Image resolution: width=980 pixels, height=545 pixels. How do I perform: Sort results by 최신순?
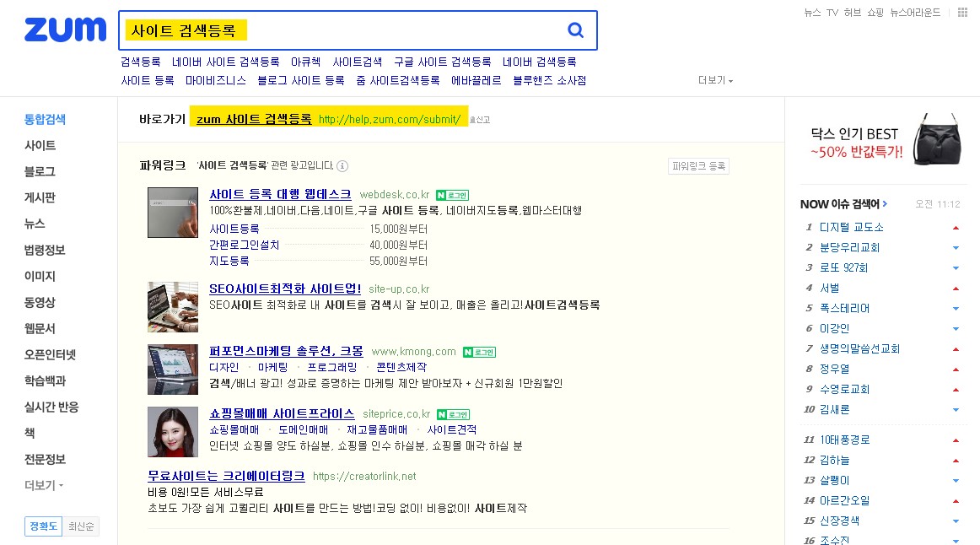point(81,526)
